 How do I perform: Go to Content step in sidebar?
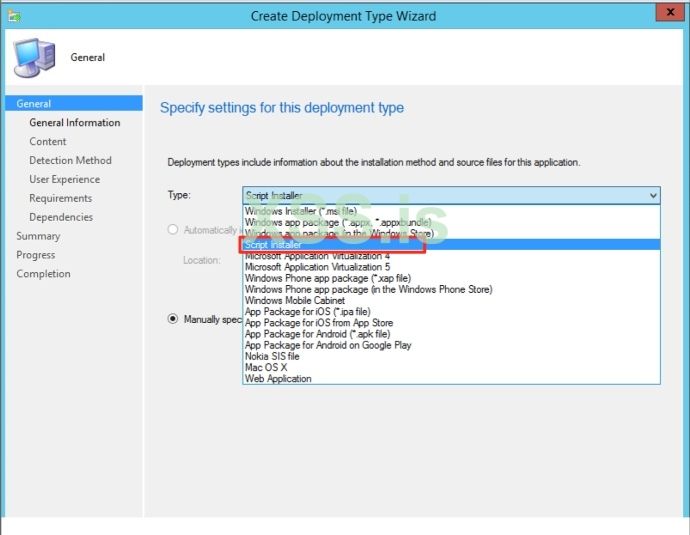(48, 141)
